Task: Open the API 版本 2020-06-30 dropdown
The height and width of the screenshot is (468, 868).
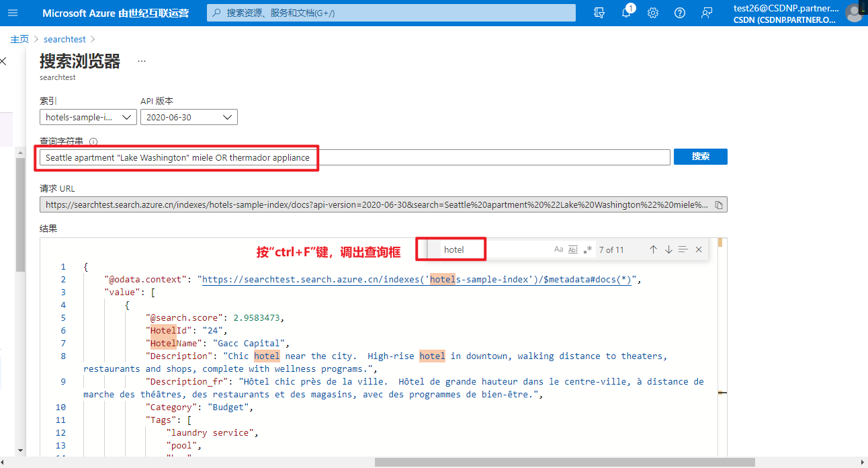Action: tap(189, 117)
